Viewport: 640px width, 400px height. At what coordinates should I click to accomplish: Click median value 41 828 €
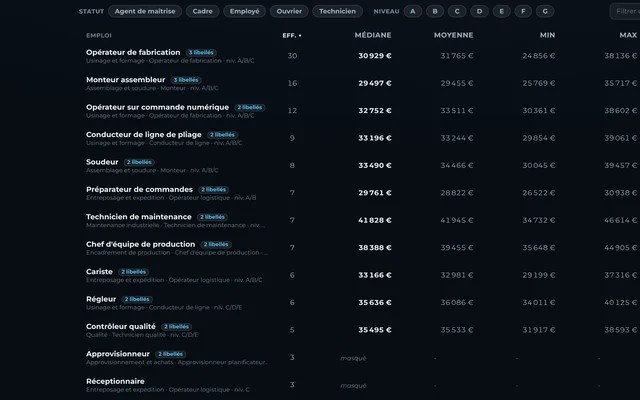point(375,220)
